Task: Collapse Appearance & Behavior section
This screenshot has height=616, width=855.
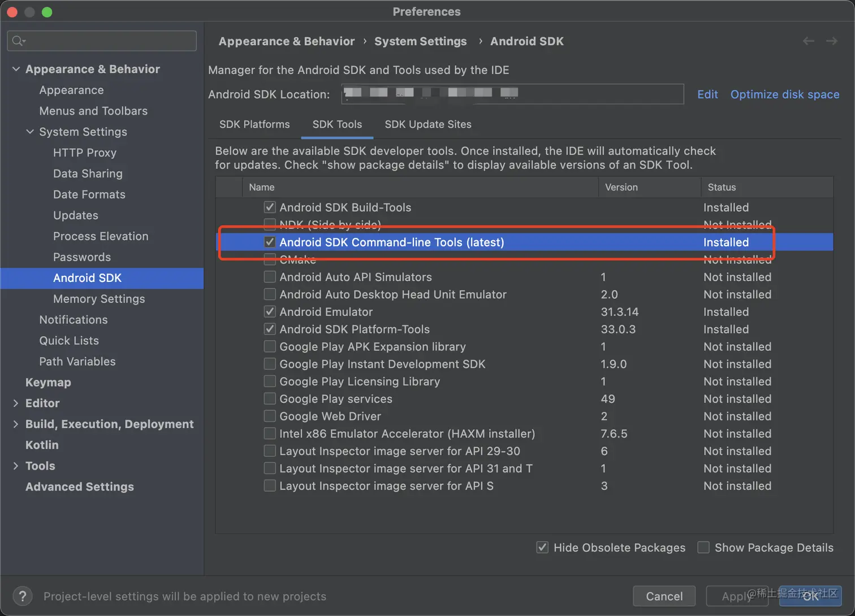Action: pos(16,69)
